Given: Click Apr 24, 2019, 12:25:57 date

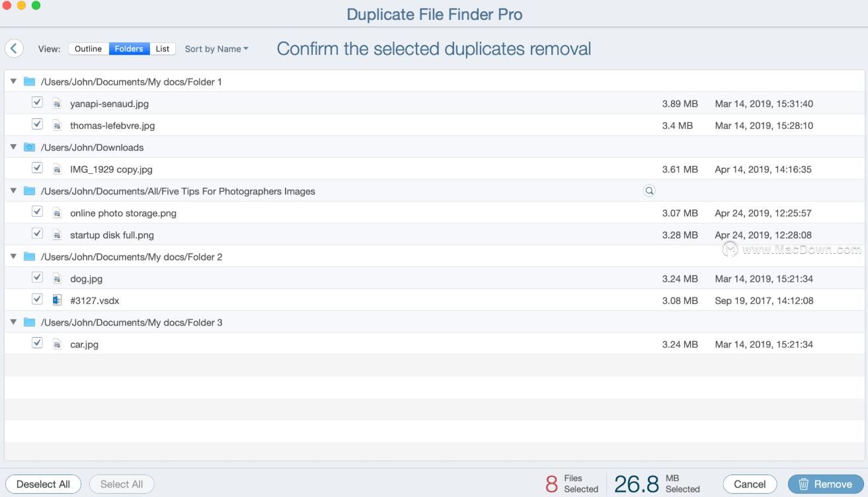Looking at the screenshot, I should click(763, 213).
